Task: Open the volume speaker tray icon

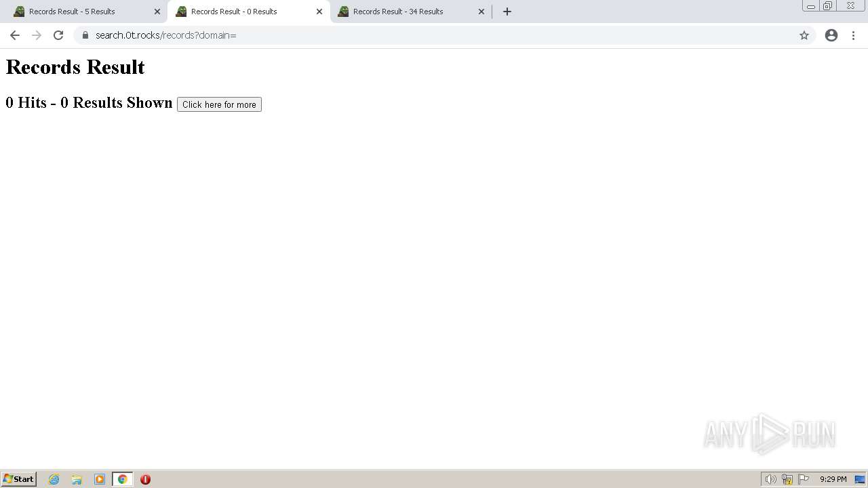Action: [770, 479]
